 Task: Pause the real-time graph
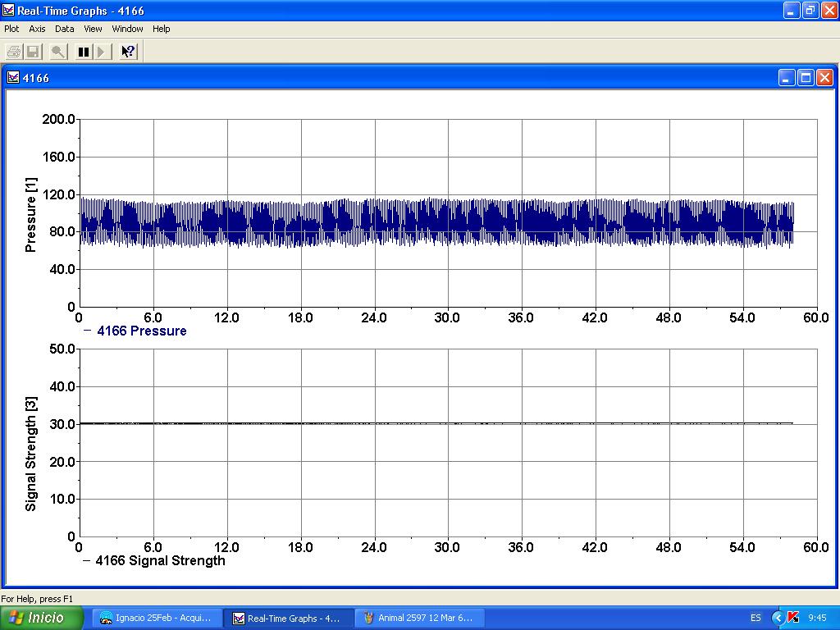pos(84,52)
